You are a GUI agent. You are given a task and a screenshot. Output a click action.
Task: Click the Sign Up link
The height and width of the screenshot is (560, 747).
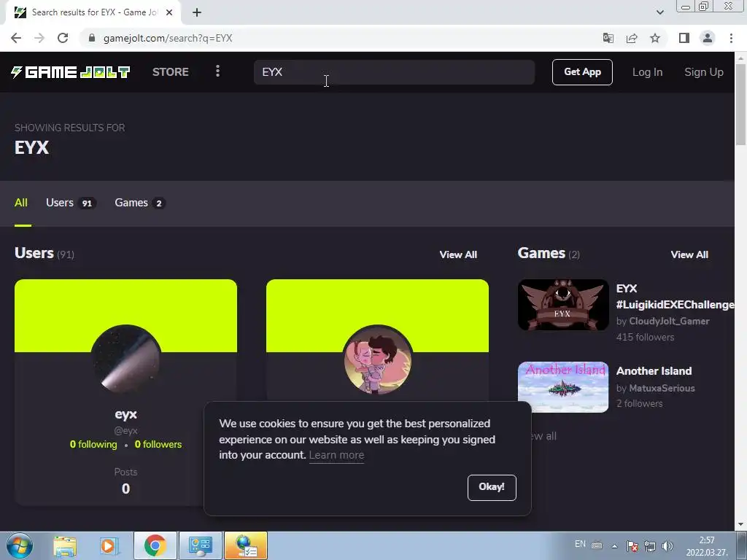704,72
